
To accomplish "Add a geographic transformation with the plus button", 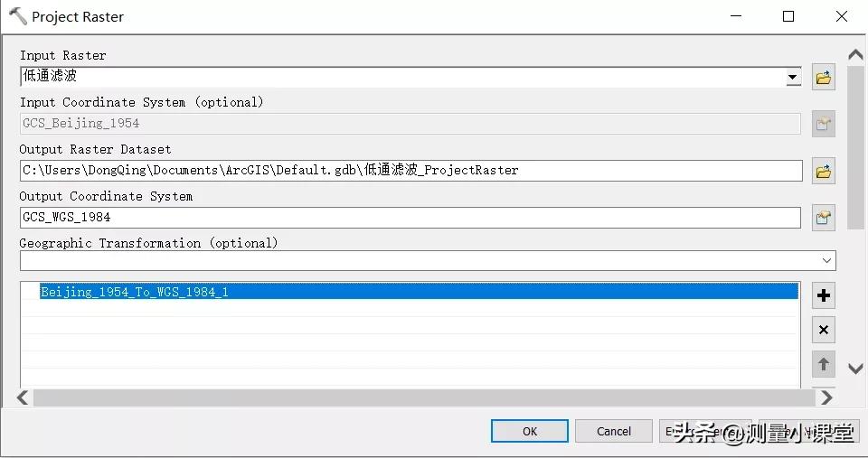I will [823, 295].
